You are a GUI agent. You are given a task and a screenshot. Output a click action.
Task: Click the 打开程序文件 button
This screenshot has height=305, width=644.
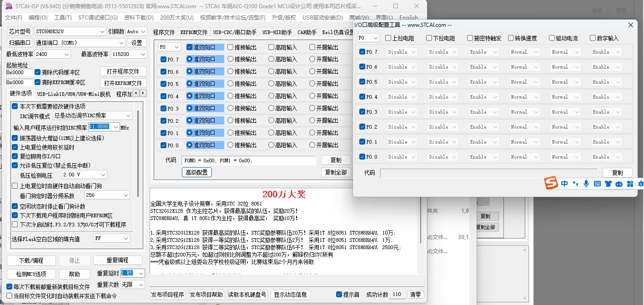123,71
